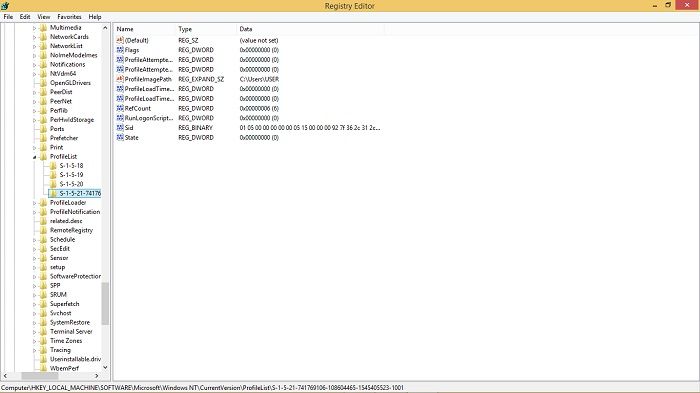Click the tree scroll up arrow
This screenshot has width=700, height=393.
(x=105, y=28)
